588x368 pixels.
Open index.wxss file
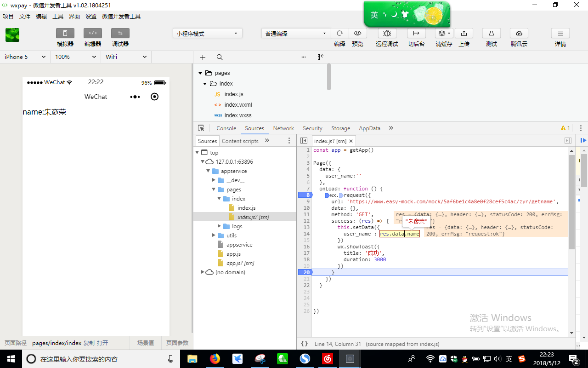[x=238, y=115]
